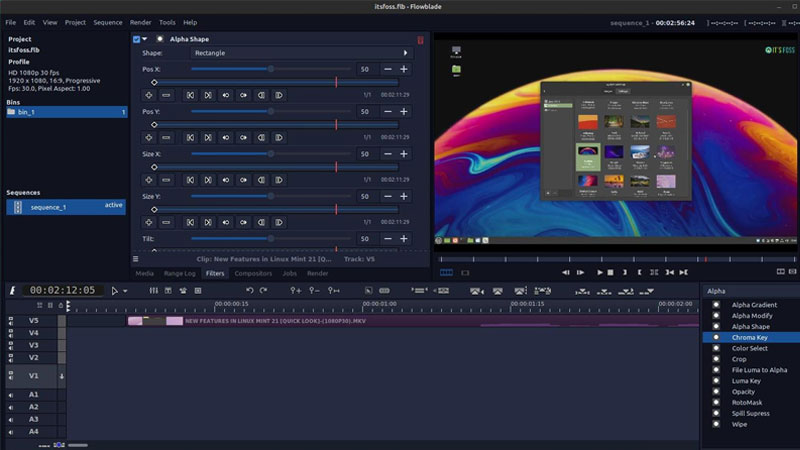Mute video track V2 toggle
Image resolution: width=800 pixels, height=450 pixels.
click(x=11, y=358)
